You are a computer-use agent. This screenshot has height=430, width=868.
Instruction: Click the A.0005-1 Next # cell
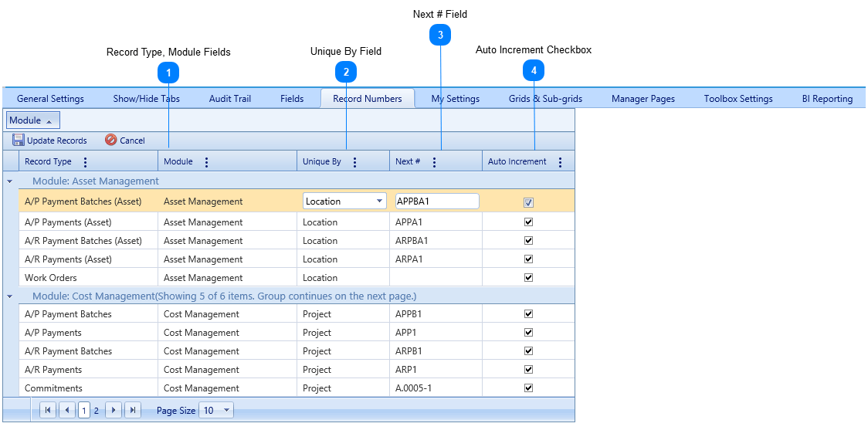[x=436, y=388]
